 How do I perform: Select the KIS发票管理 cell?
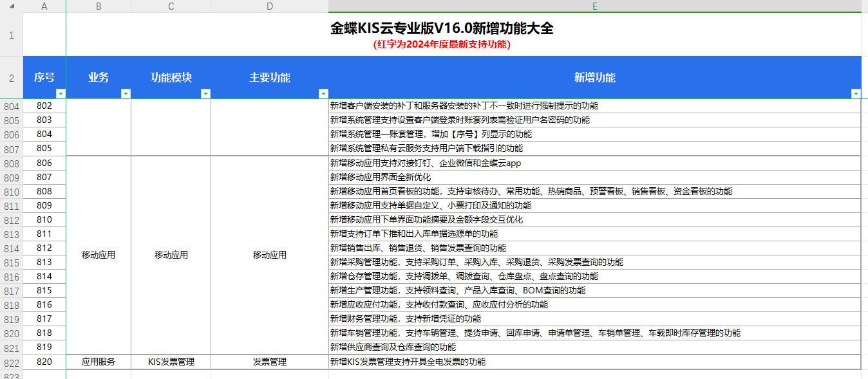(x=171, y=362)
